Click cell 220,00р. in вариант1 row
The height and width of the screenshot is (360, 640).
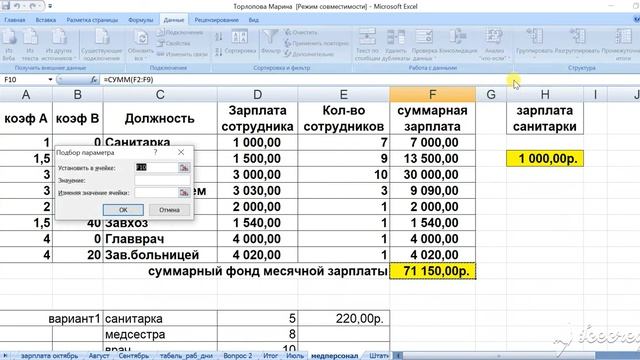click(344, 318)
